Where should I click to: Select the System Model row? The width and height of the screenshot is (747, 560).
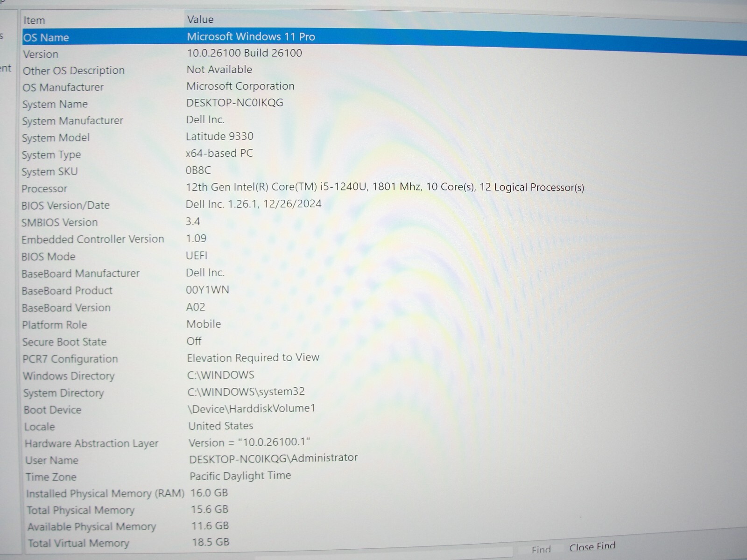point(56,138)
